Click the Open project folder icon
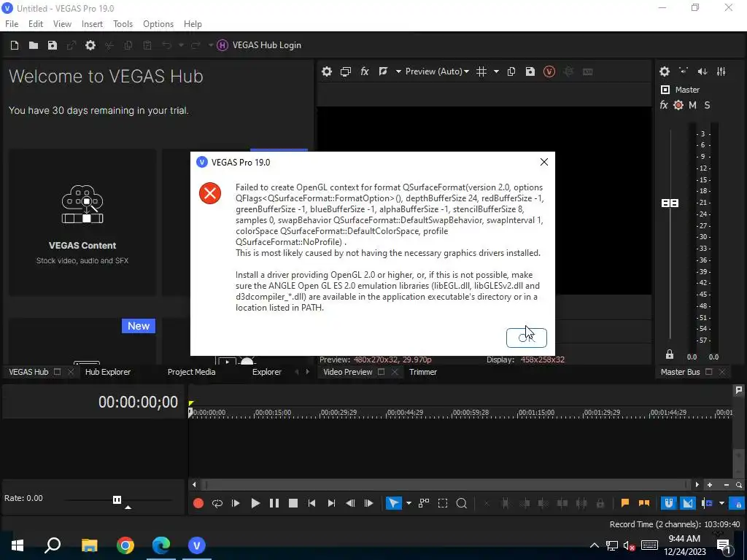This screenshot has height=560, width=747. (x=34, y=45)
